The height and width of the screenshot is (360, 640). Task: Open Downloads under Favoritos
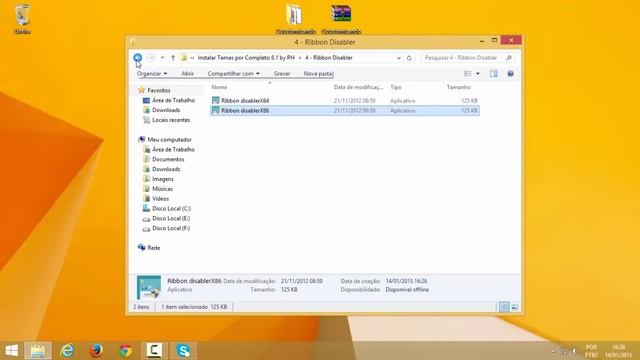click(x=166, y=110)
